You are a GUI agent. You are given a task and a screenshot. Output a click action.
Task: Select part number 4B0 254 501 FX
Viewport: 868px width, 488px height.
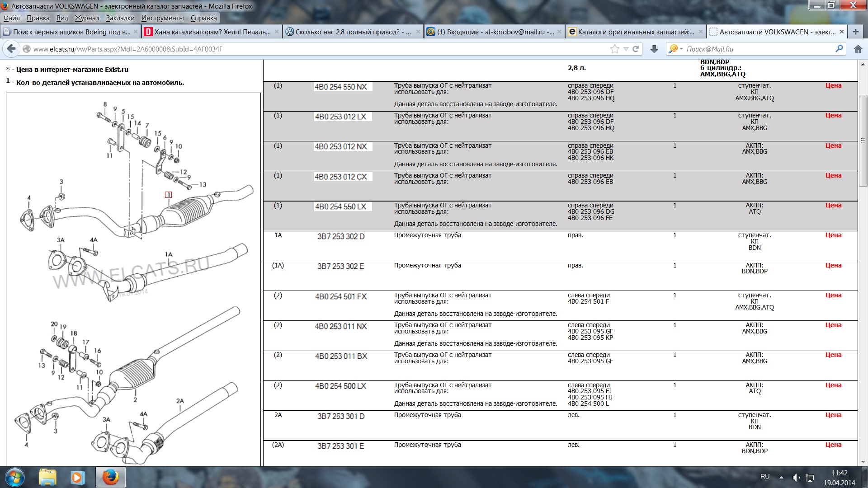(341, 296)
